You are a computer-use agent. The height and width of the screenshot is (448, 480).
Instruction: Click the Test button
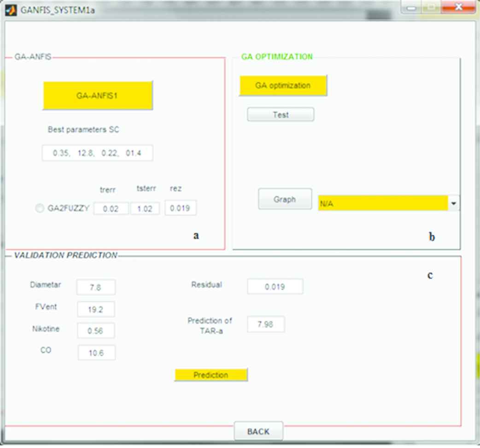(x=281, y=115)
